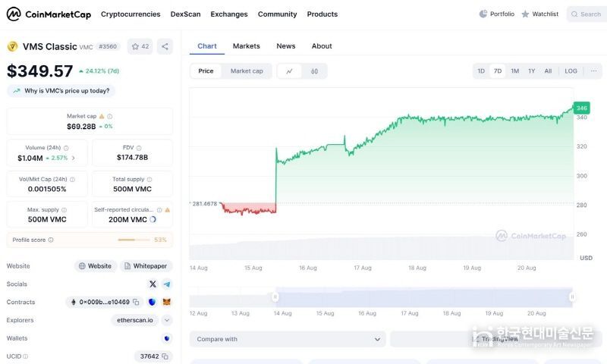The width and height of the screenshot is (607, 364).
Task: Copy the contract address icon
Action: [136, 302]
